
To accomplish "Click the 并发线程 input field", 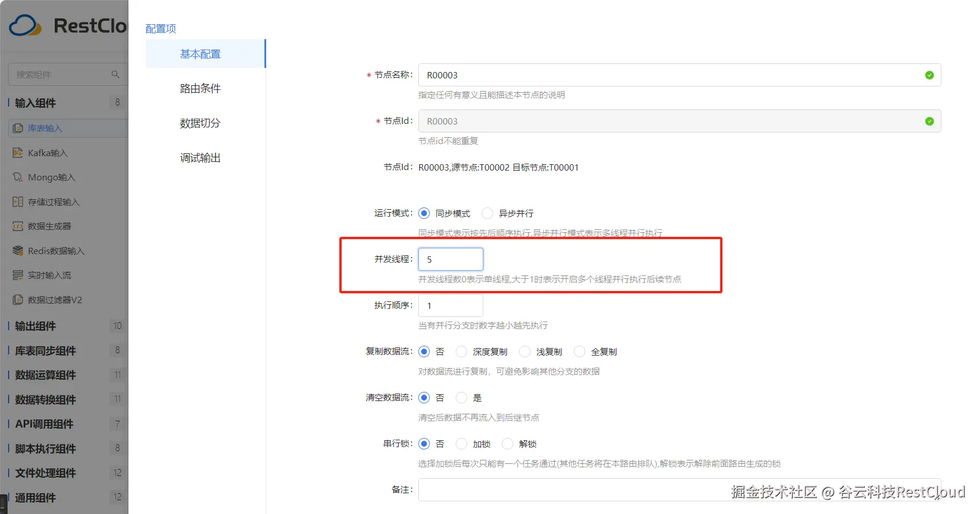I will (451, 259).
